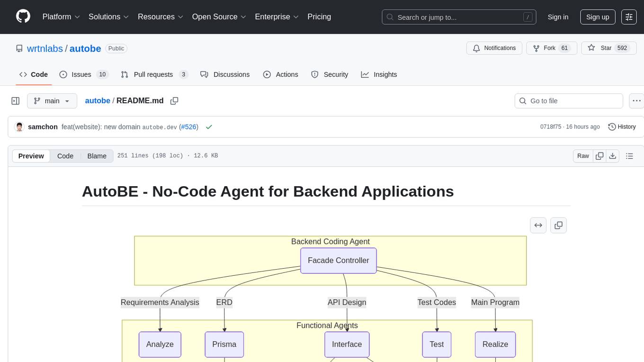Star the repository
The image size is (644, 362).
coord(608,48)
